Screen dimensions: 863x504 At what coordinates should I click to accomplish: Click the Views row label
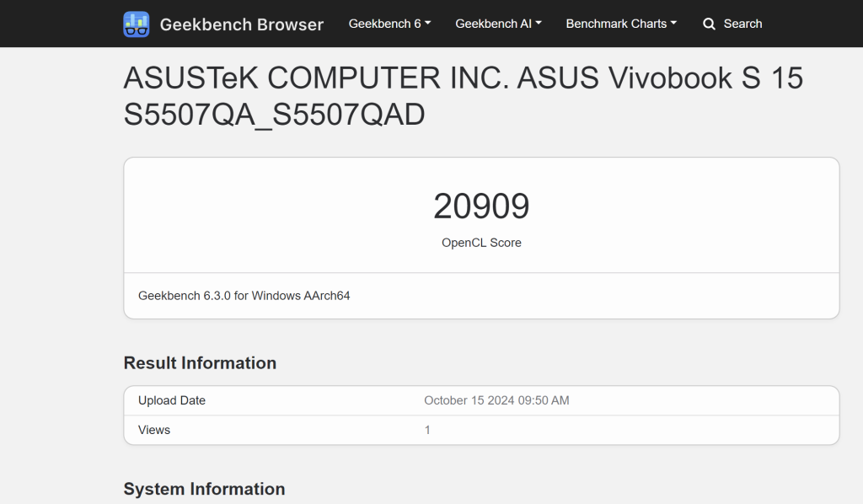tap(154, 430)
